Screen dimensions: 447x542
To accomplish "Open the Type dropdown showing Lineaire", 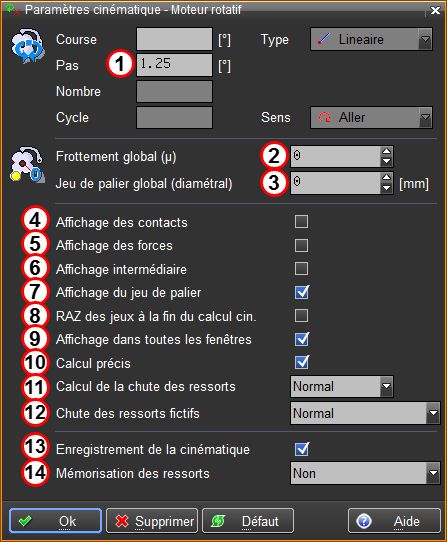I will tap(371, 39).
